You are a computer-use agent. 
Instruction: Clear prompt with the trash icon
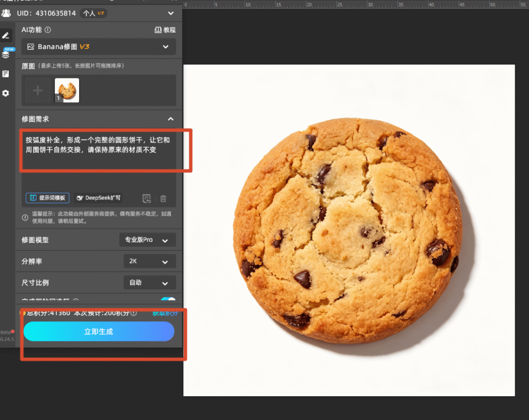163,198
